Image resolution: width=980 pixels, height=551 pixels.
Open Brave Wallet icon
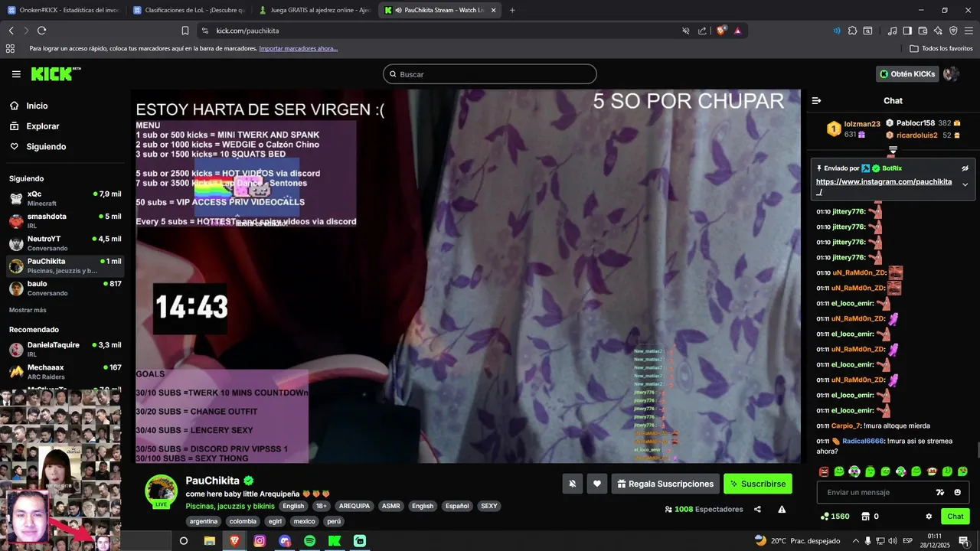click(x=923, y=31)
